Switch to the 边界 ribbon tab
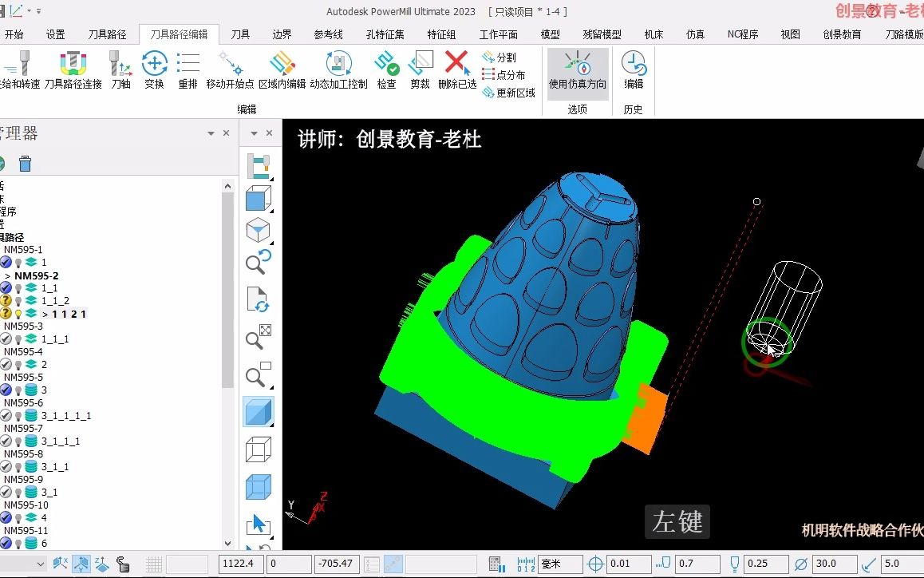This screenshot has width=924, height=578. tap(282, 34)
